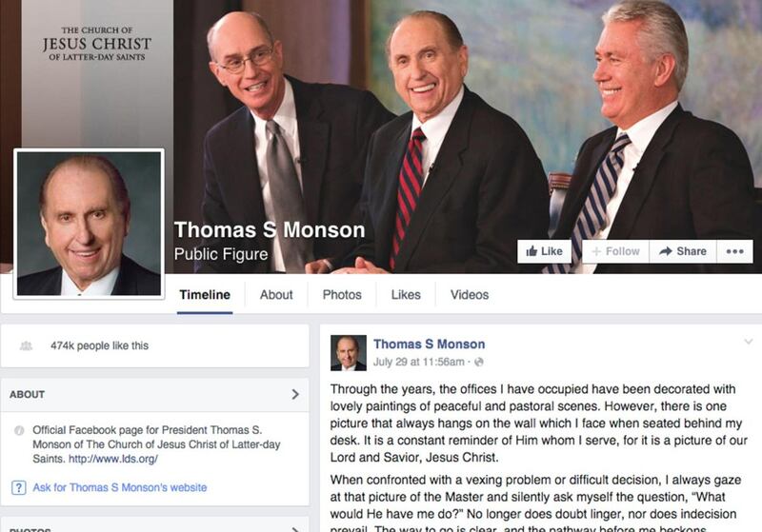
Task: Expand the ABOUT section chevron
Action: pos(295,394)
